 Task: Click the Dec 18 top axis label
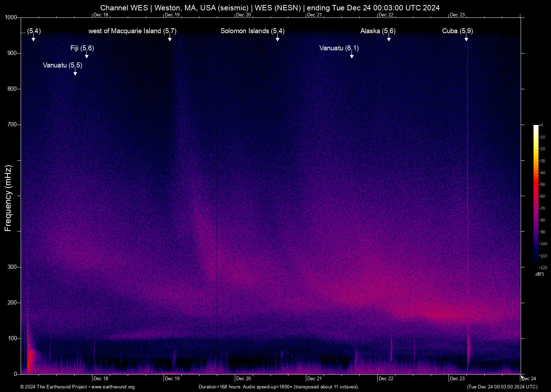[x=100, y=15]
